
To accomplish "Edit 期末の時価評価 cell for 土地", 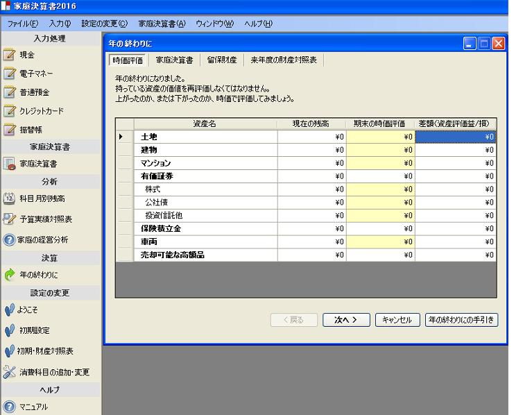I will click(x=380, y=137).
